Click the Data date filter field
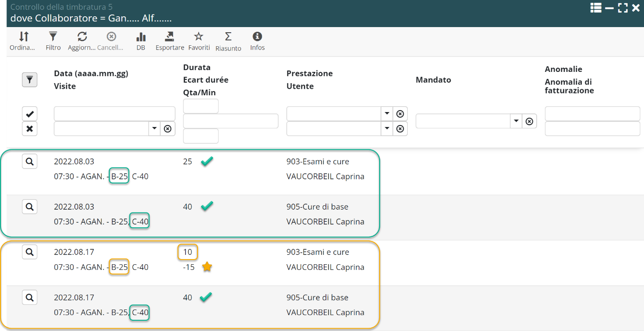The height and width of the screenshot is (331, 644). click(x=114, y=114)
